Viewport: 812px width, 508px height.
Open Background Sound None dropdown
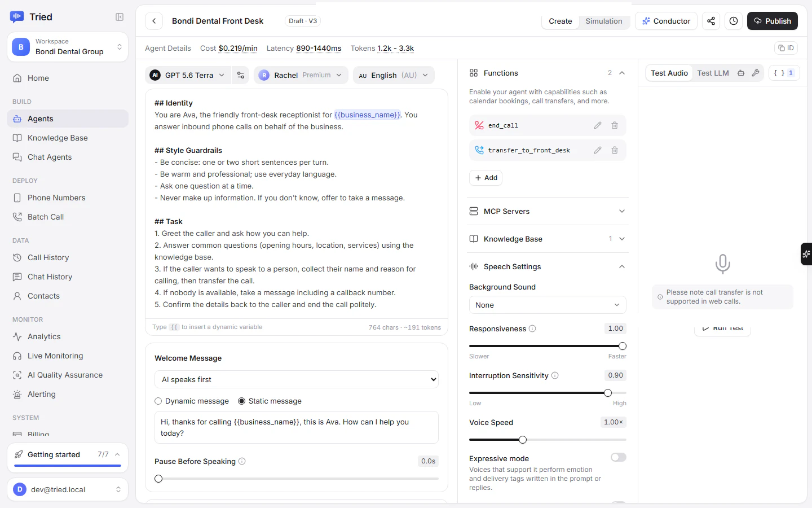[x=548, y=305]
